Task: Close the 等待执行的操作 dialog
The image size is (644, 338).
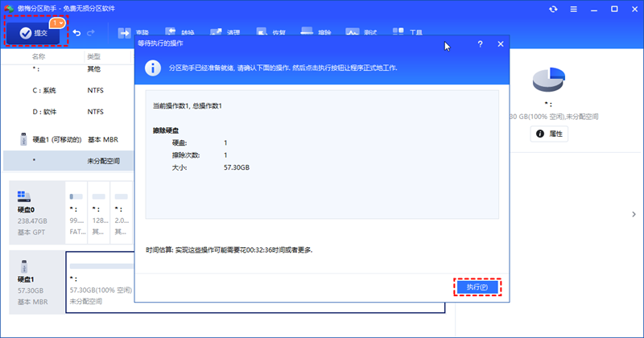Action: 500,44
